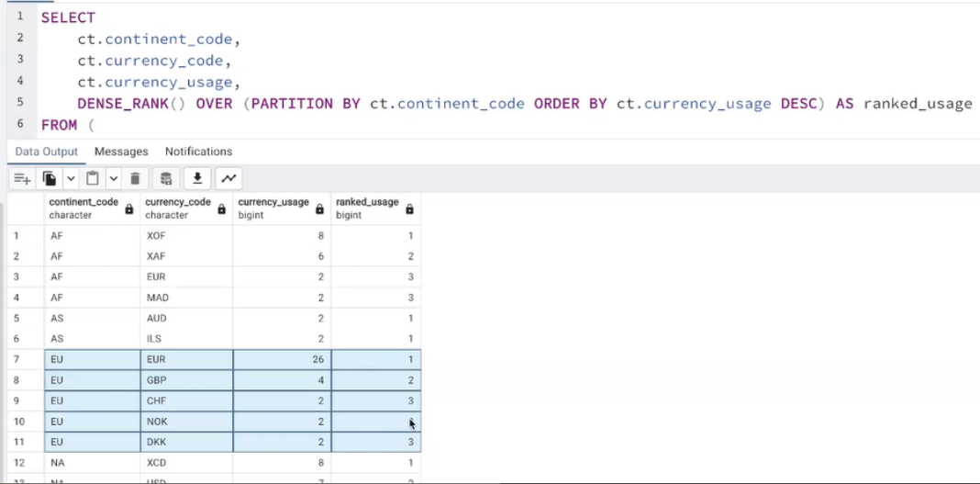Click the Graph Visualiser icon
Screen dimensions: 980x484
point(228,179)
